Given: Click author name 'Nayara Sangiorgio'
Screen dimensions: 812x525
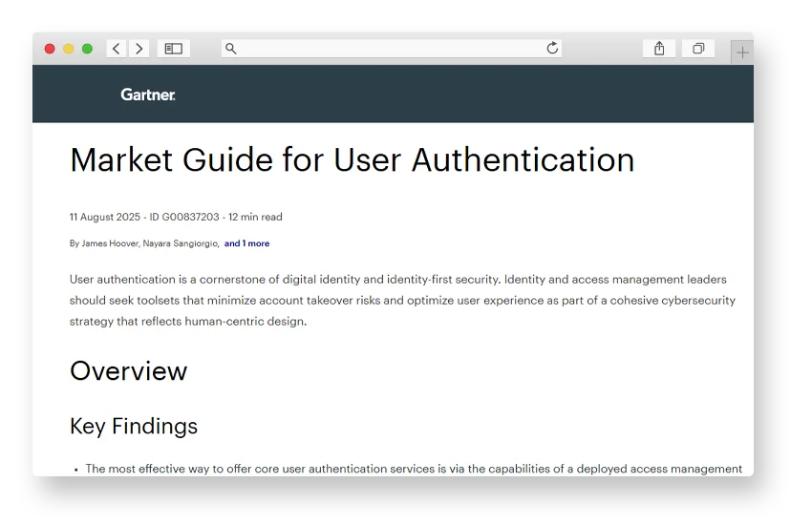Looking at the screenshot, I should [x=181, y=243].
